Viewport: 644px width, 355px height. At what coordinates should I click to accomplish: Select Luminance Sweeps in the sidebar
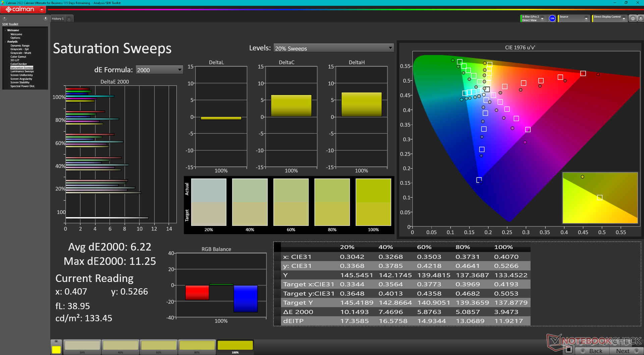click(x=22, y=71)
